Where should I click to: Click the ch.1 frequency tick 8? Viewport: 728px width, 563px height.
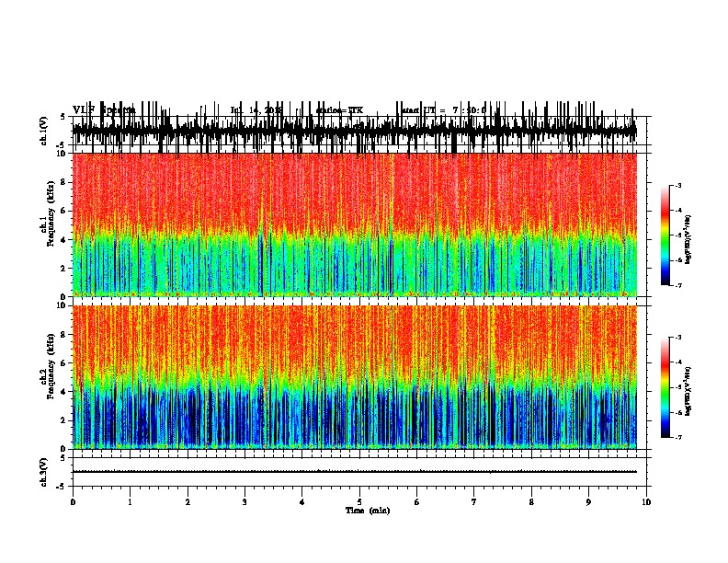[x=63, y=182]
